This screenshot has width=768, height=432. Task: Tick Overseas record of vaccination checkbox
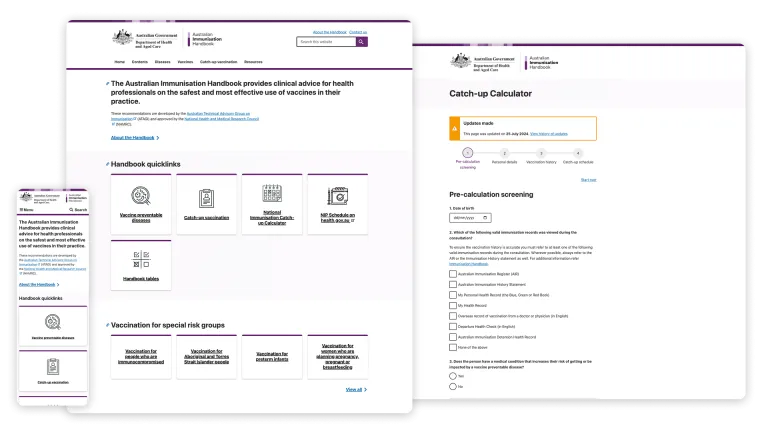pos(453,316)
